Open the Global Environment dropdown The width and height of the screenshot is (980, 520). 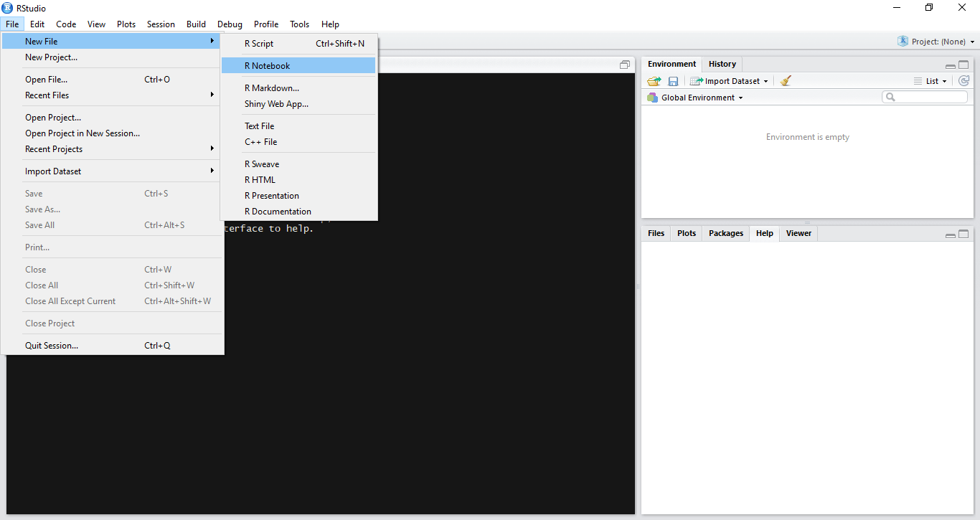695,98
